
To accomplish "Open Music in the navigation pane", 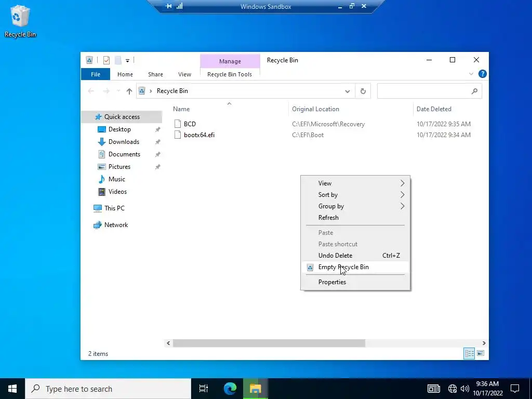I will pos(116,179).
